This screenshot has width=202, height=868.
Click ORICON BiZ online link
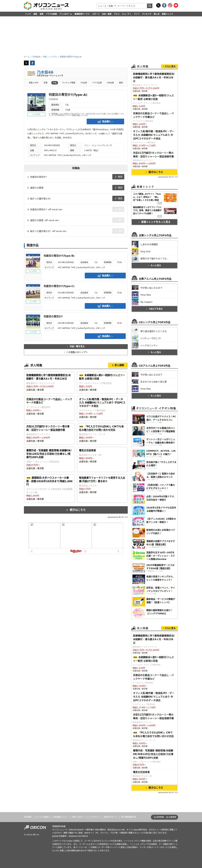click(x=93, y=114)
